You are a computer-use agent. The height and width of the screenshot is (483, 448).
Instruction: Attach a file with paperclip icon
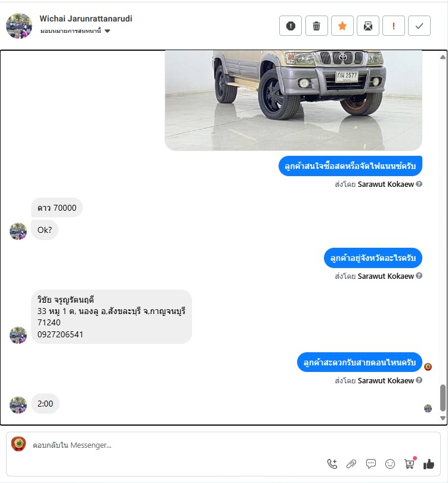pyautogui.click(x=351, y=463)
